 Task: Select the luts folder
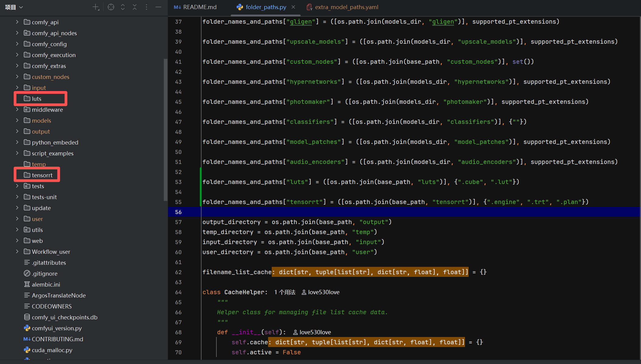[37, 99]
